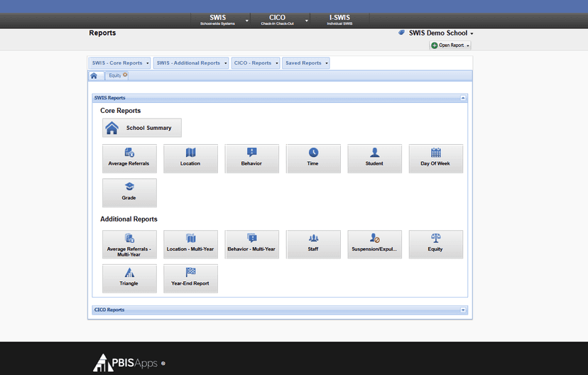Open the Suspension/Expulsion report
Viewport: 588px width, 375px height.
pos(375,244)
